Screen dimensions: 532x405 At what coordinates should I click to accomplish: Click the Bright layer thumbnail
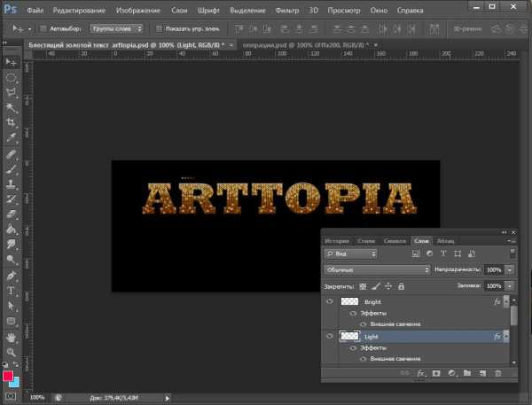pos(349,301)
